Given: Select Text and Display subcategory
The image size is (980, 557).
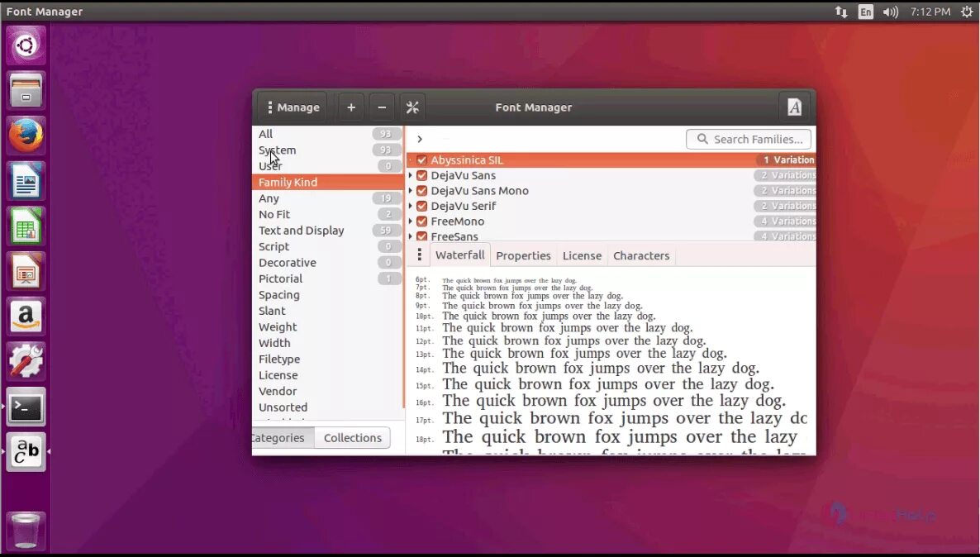Looking at the screenshot, I should point(328,231).
